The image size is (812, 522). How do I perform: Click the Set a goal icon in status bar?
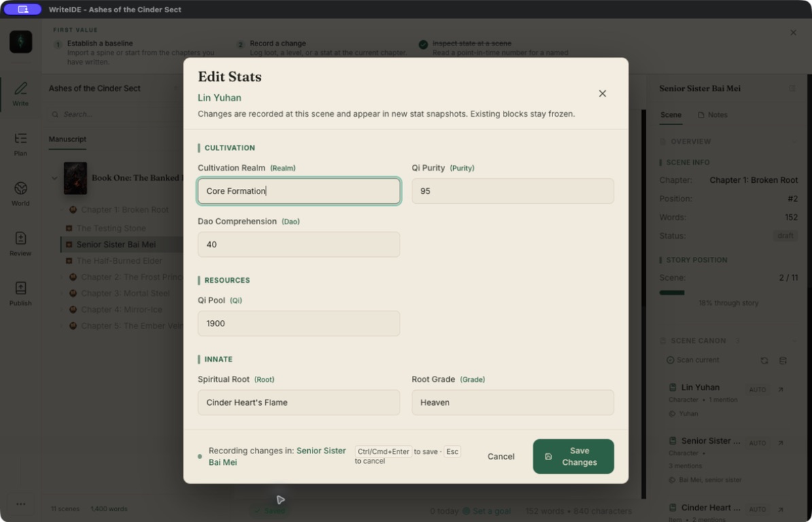coord(466,511)
